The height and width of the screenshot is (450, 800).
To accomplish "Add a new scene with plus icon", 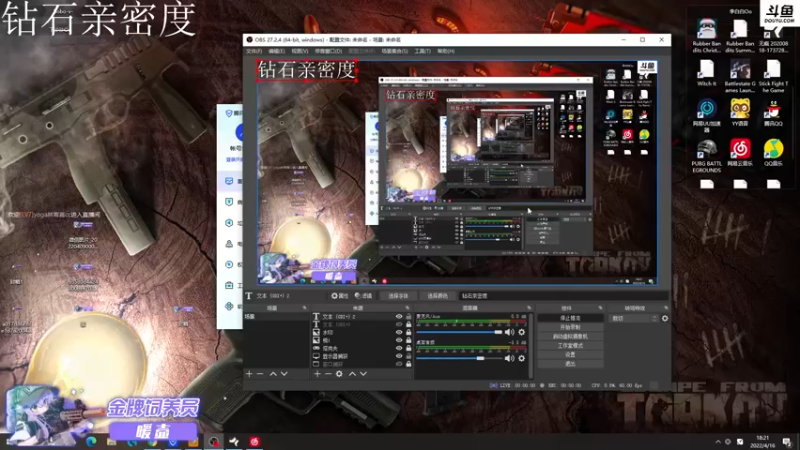I will click(249, 374).
